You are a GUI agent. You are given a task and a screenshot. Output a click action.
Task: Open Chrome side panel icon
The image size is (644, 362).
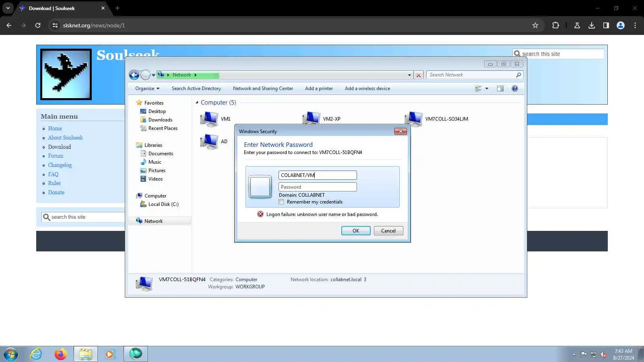(x=606, y=25)
